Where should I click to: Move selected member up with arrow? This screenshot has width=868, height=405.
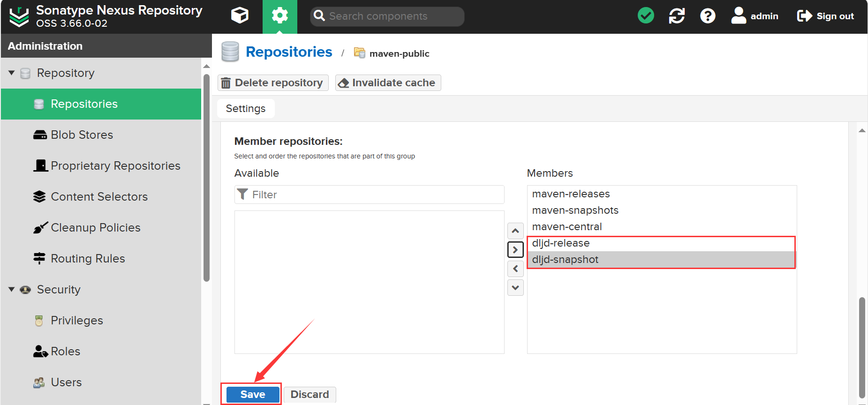click(515, 231)
